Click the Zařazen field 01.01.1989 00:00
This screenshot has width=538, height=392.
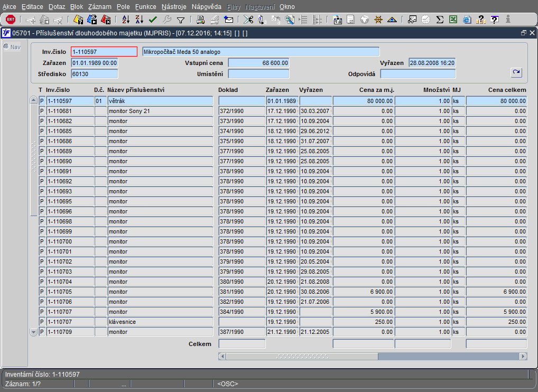95,63
